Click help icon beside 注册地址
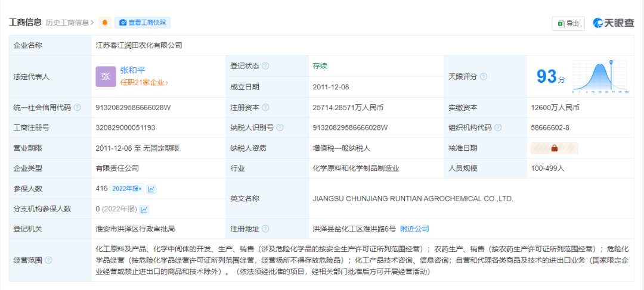This screenshot has width=644, height=290. point(266,229)
